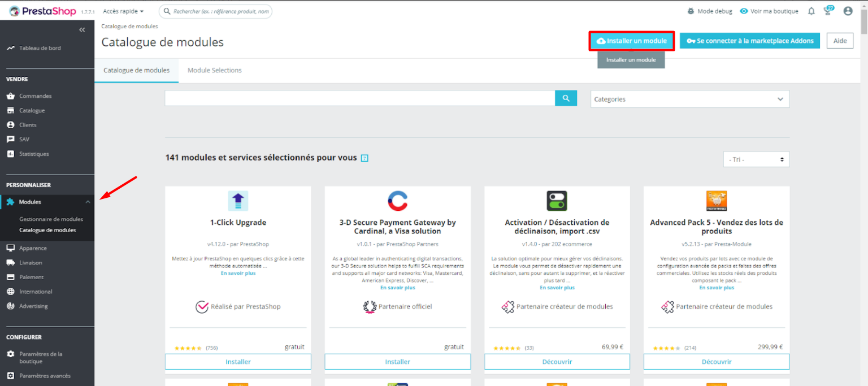868x386 pixels.
Task: Open Tableau de bord dashboard
Action: click(x=40, y=48)
